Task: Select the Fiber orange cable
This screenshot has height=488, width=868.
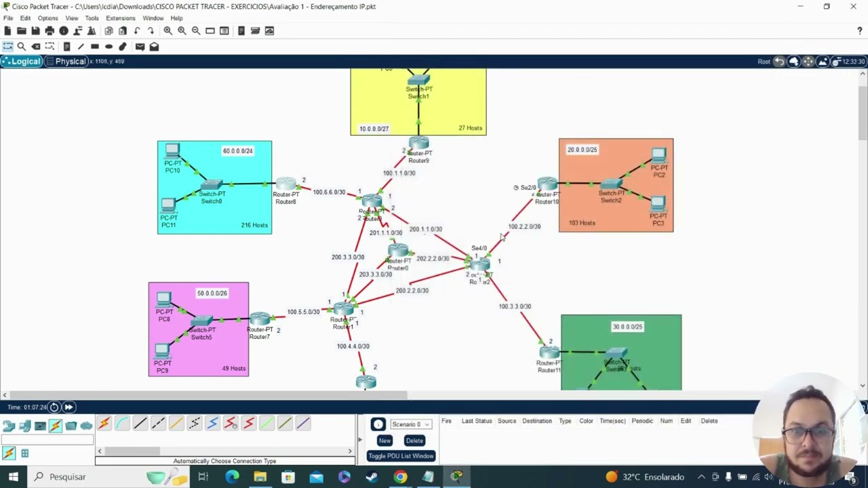Action: 176,424
